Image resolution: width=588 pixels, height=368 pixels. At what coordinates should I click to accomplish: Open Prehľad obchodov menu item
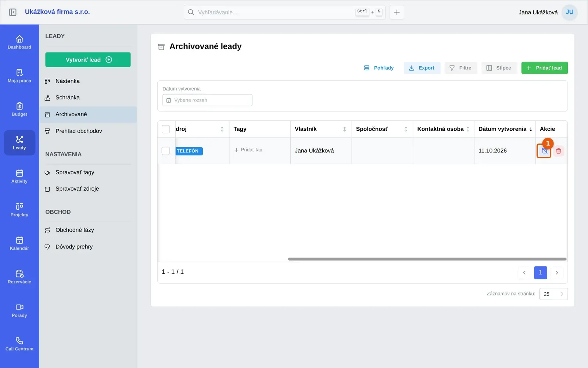pos(88,131)
